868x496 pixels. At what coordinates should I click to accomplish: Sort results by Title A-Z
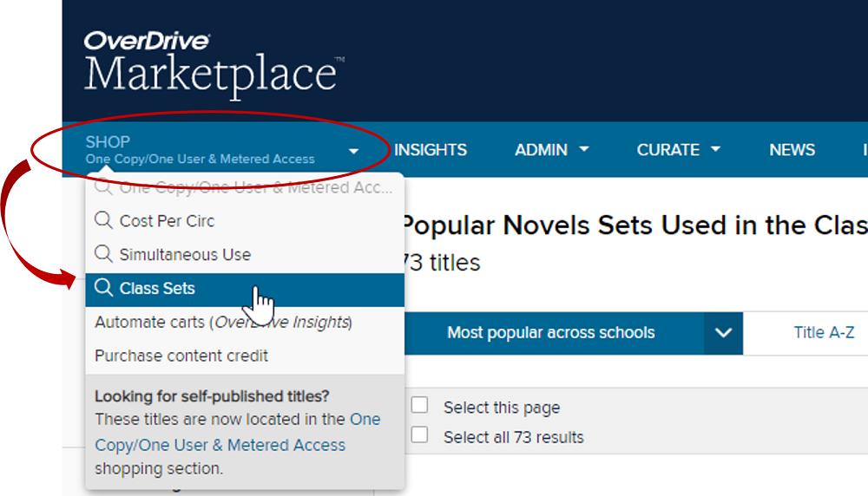click(824, 332)
